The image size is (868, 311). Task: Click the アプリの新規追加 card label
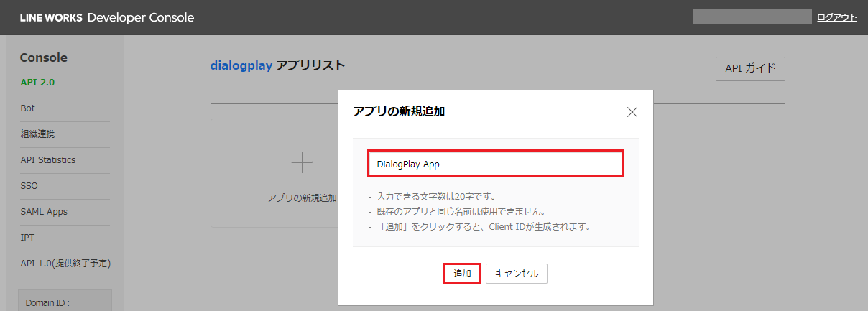click(302, 198)
